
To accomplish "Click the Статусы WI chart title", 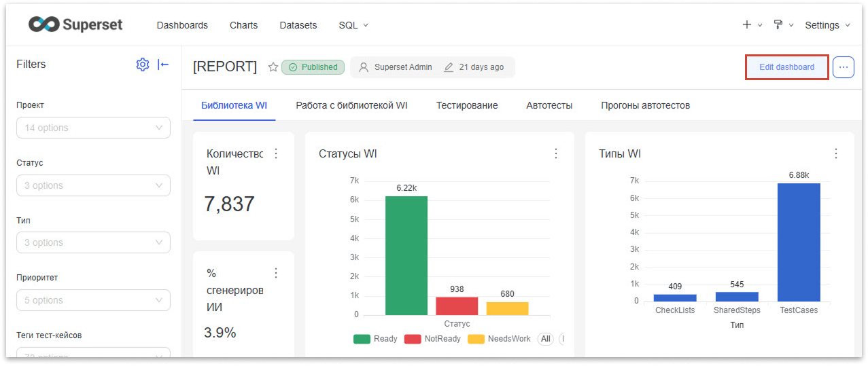I will pos(348,153).
